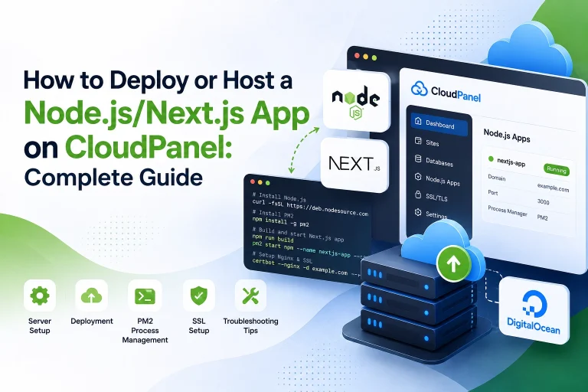Open SSL/TLS in CloudPanel sidebar
The image size is (588, 392).
coord(431,196)
